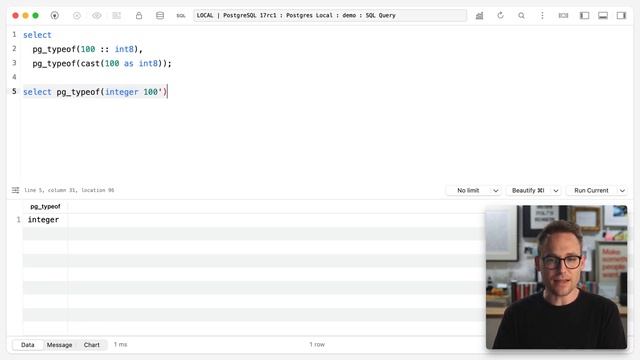Click the console log toolbar icon
Image resolution: width=640 pixels, height=360 pixels.
(x=563, y=16)
